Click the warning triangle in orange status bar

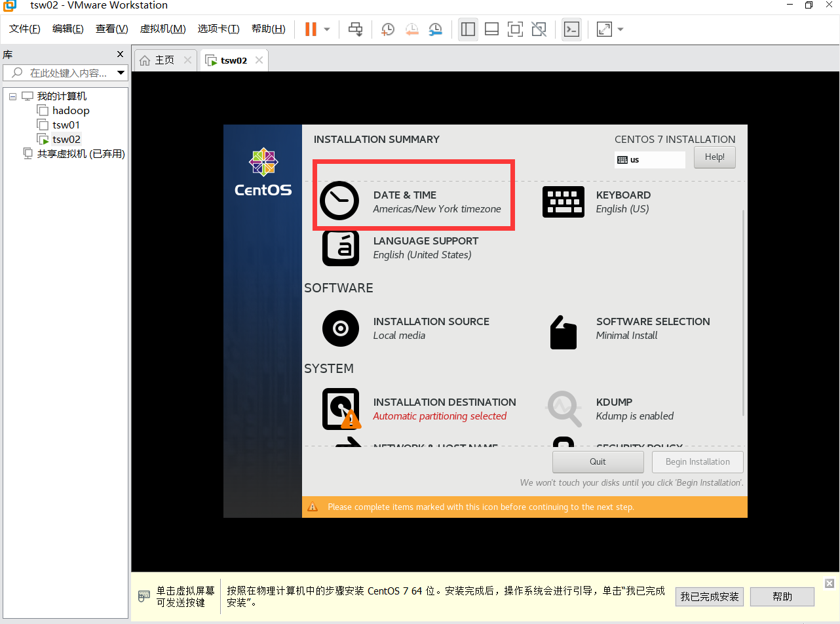tap(313, 507)
